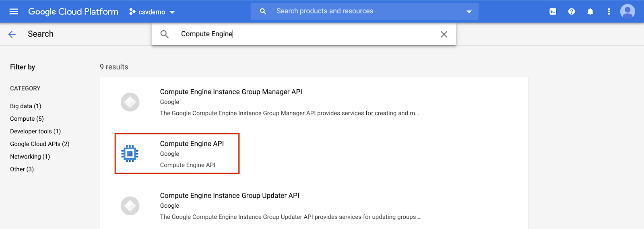Filter by Compute category
This screenshot has width=644, height=229.
(x=27, y=119)
